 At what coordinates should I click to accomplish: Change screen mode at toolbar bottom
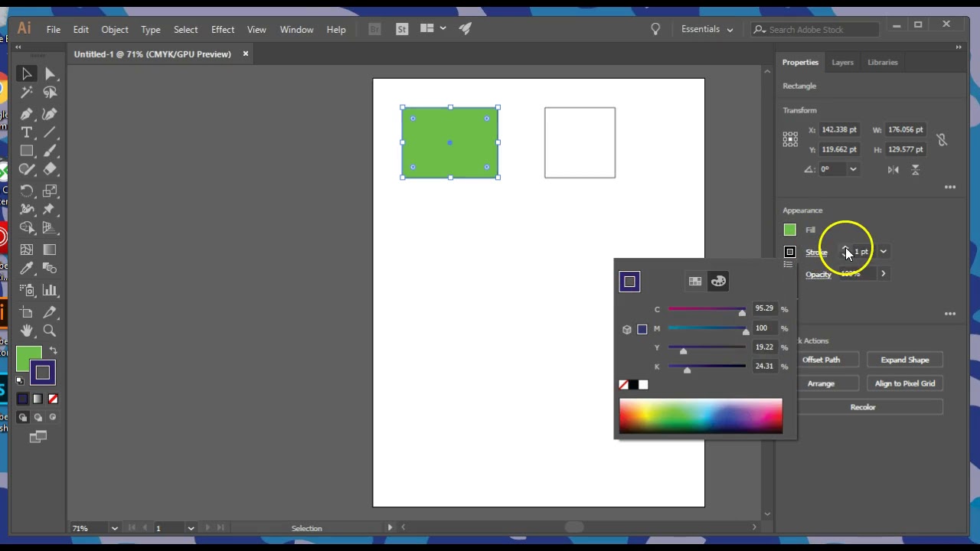38,437
